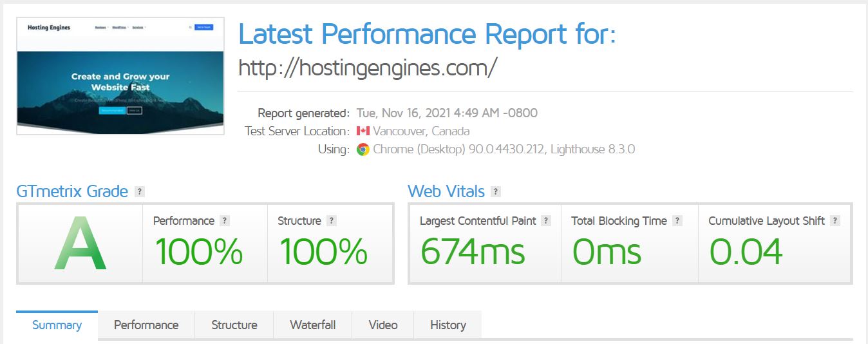Image resolution: width=868 pixels, height=344 pixels.
Task: Click the GTmetrix Grade help question mark
Action: (x=140, y=192)
